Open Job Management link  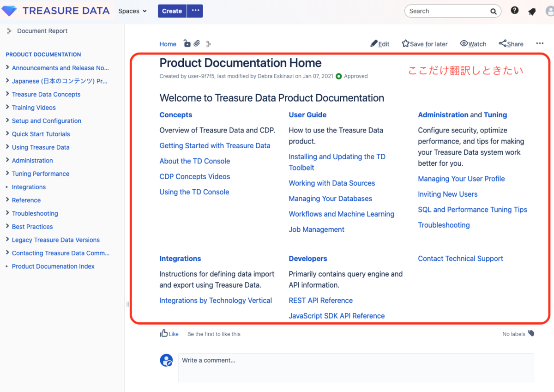click(317, 230)
